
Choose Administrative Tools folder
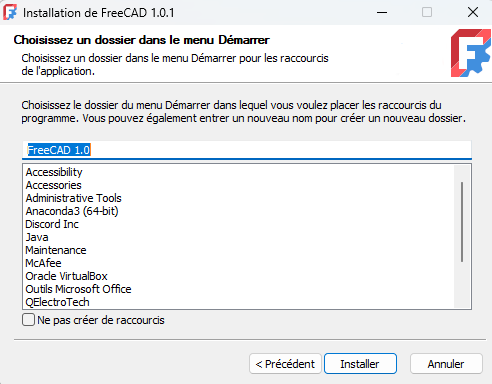pos(73,198)
